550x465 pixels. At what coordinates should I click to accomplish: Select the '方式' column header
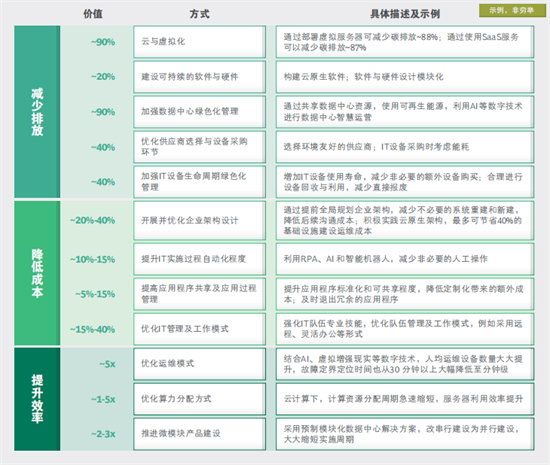tap(199, 14)
